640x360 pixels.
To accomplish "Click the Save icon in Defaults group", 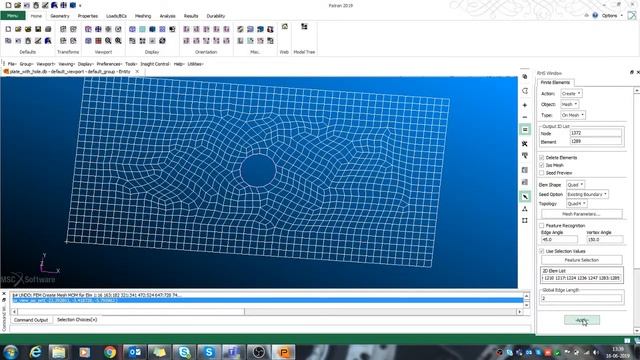I will point(38,29).
